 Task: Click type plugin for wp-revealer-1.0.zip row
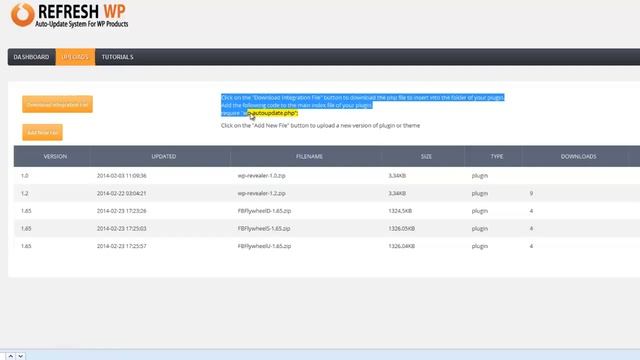coord(480,176)
